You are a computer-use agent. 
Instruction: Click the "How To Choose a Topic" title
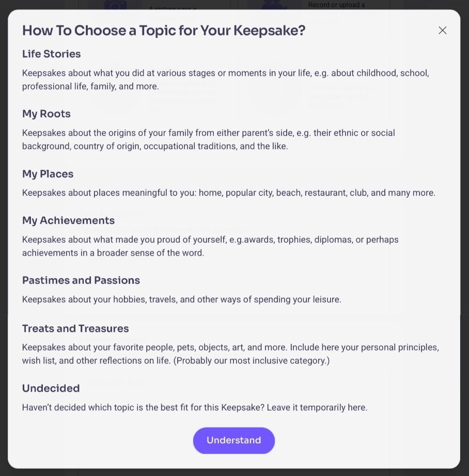tap(164, 30)
